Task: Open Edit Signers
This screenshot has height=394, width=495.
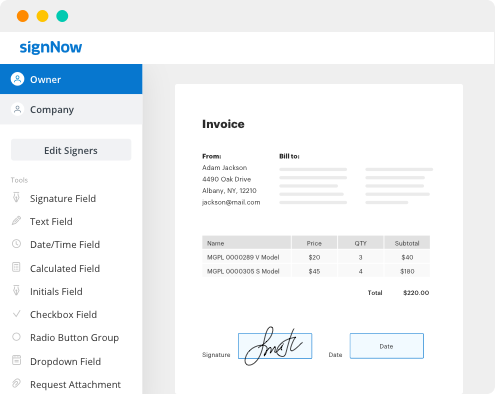Action: [71, 150]
